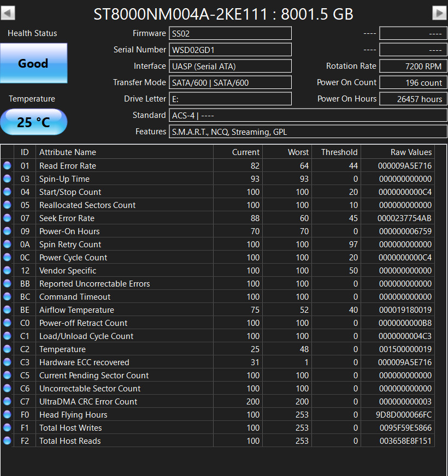Click the Serial Number field WSD02GD1
448x476 pixels.
click(230, 50)
